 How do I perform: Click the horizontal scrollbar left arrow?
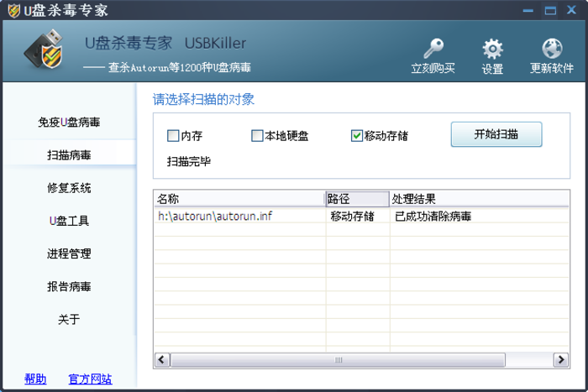162,360
